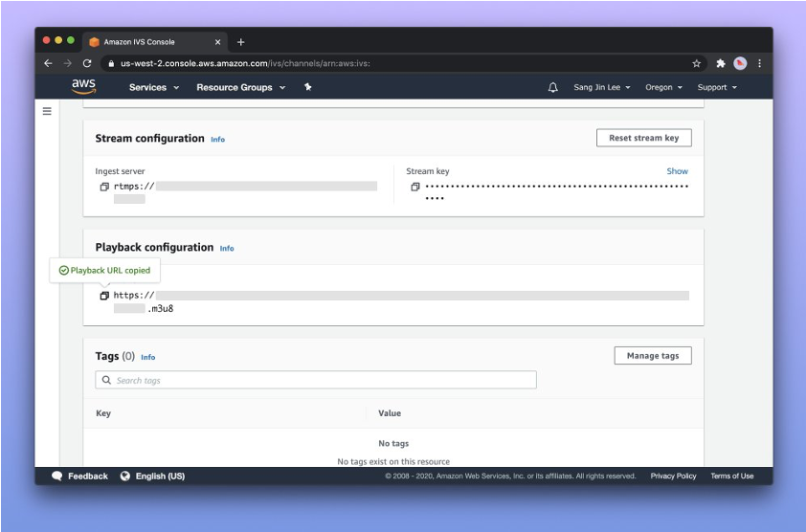The height and width of the screenshot is (532, 806).
Task: Click the language globe icon
Action: point(124,476)
